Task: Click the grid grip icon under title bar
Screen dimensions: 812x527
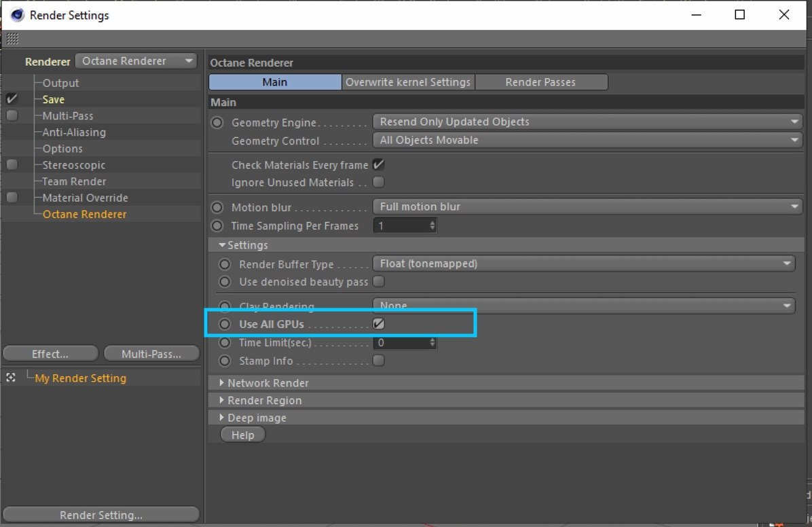Action: click(x=12, y=38)
